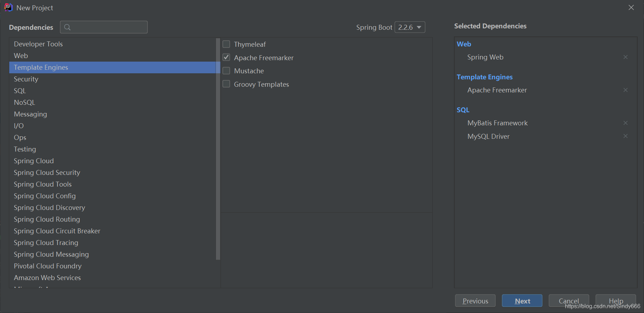This screenshot has width=644, height=313.
Task: Remove MySQL Driver from selected dependencies
Action: [626, 136]
